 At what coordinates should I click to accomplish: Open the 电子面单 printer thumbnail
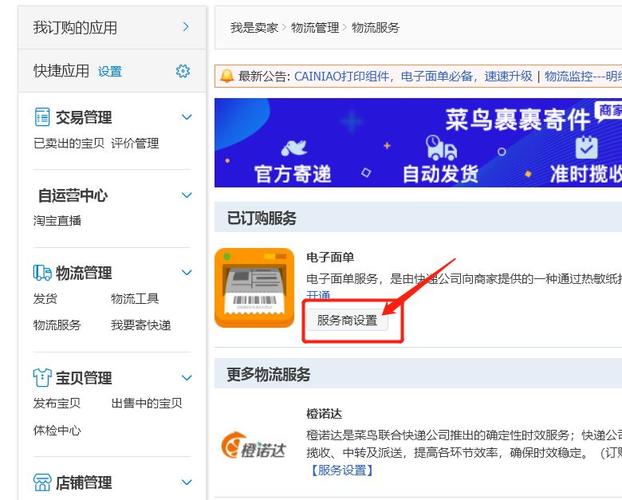pos(254,288)
